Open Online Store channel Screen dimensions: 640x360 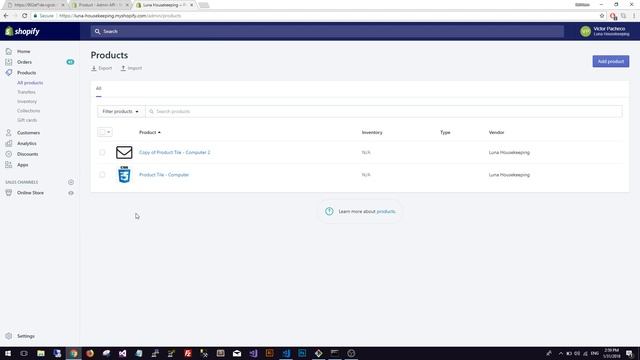[x=30, y=193]
